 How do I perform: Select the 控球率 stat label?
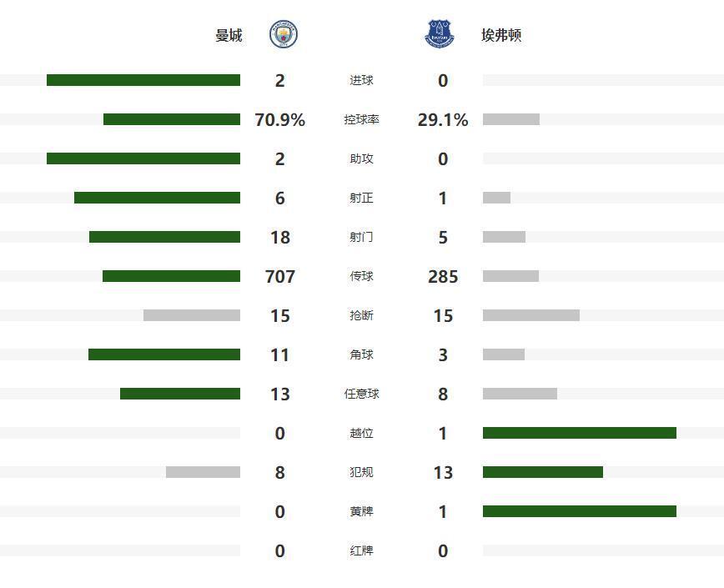point(361,120)
